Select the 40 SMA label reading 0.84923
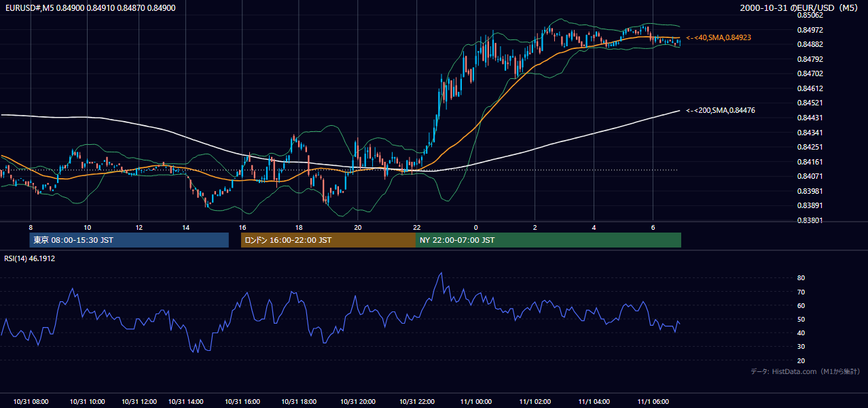The width and height of the screenshot is (868, 408). pyautogui.click(x=719, y=37)
